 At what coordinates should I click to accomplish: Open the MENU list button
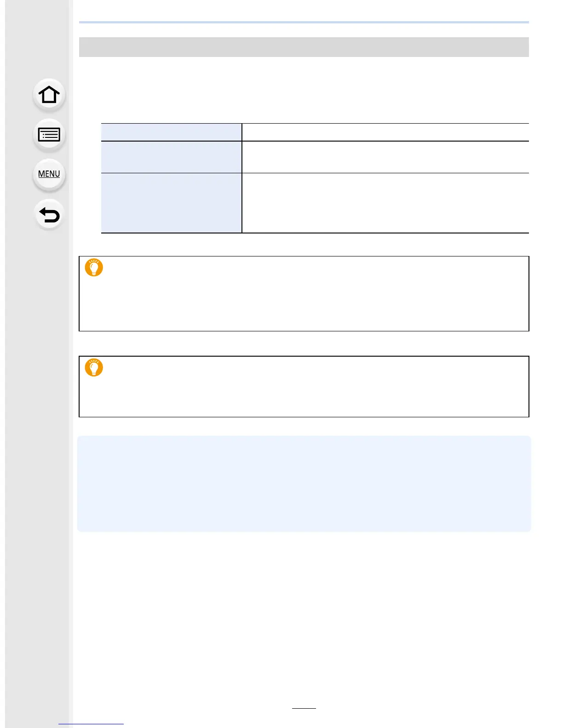[x=49, y=174]
